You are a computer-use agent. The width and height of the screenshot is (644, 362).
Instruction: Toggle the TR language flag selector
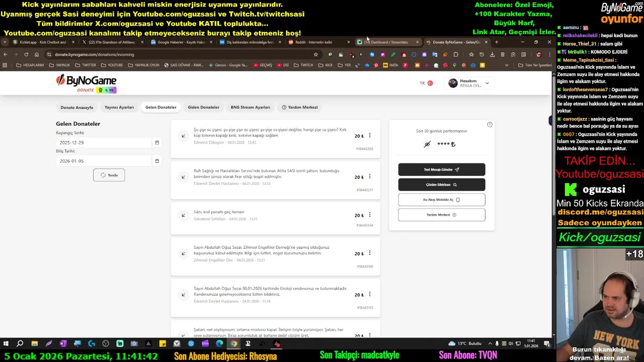pos(426,83)
